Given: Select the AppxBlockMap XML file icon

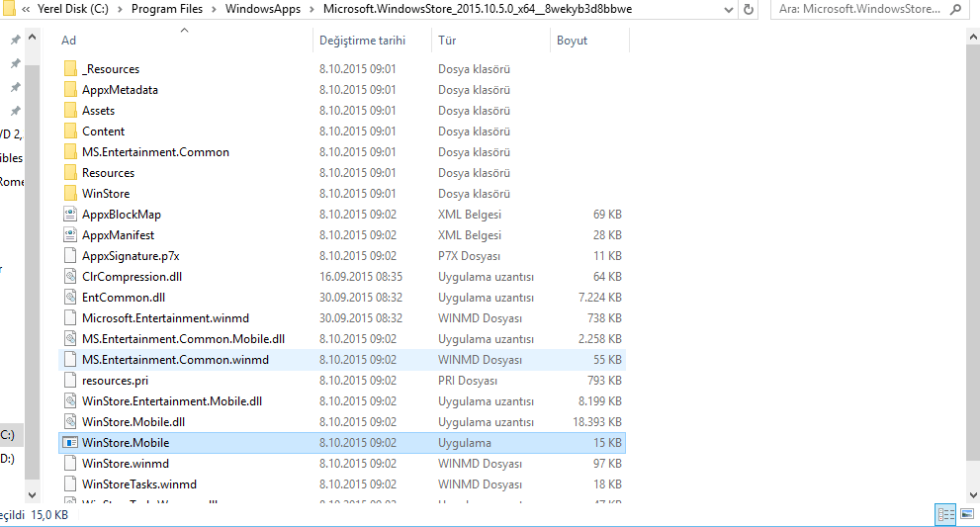Looking at the screenshot, I should pos(70,214).
